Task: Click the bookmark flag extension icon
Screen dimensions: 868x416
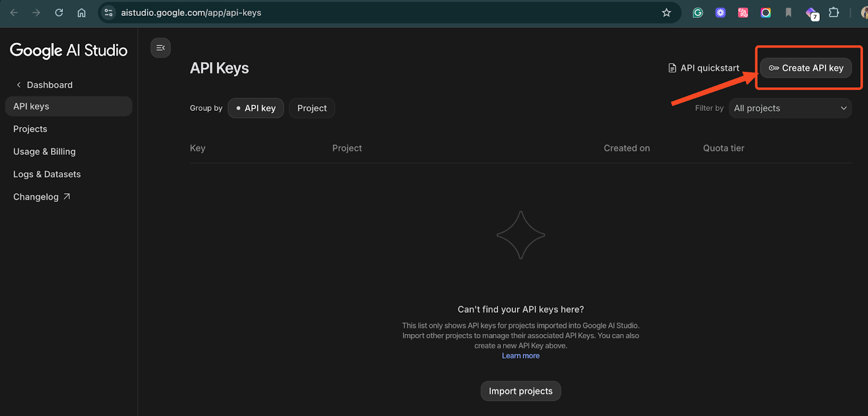Action: coord(788,12)
